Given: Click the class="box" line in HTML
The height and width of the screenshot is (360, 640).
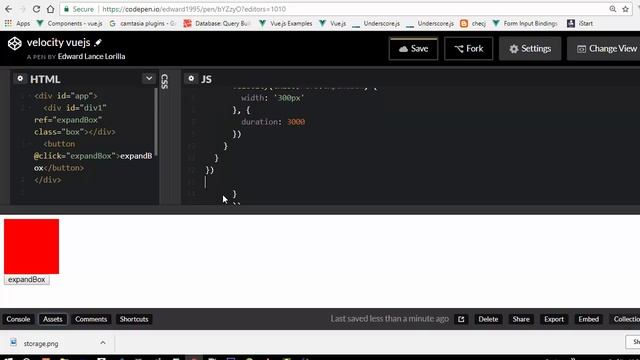Looking at the screenshot, I should pos(75,132).
